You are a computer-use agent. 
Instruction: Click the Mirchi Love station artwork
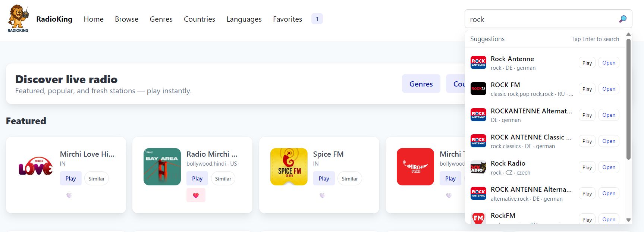[36, 167]
